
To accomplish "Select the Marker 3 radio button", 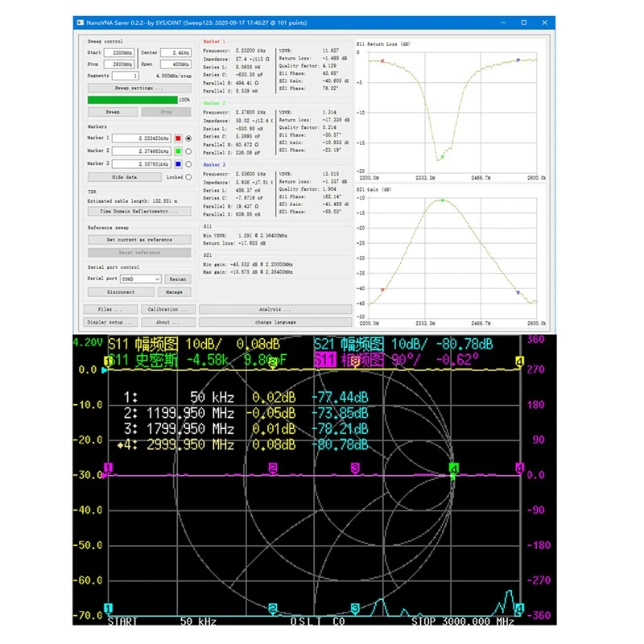I will coord(188,163).
